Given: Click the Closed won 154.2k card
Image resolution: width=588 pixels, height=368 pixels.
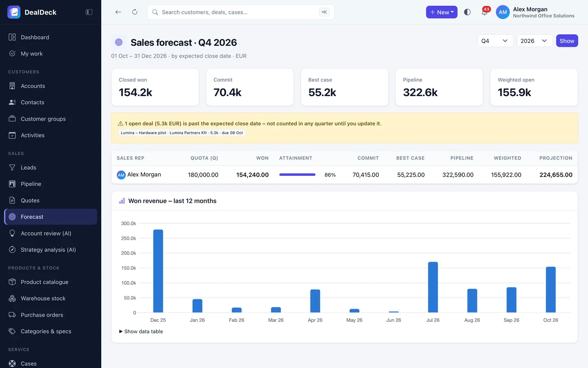Looking at the screenshot, I should click(x=155, y=87).
